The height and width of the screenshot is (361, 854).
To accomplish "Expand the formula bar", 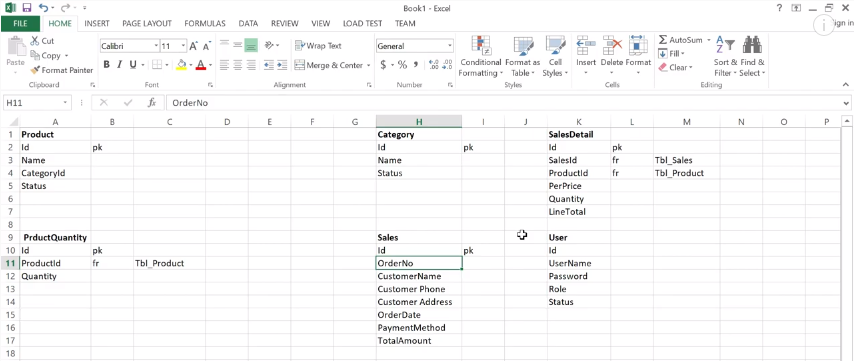I will pos(847,103).
